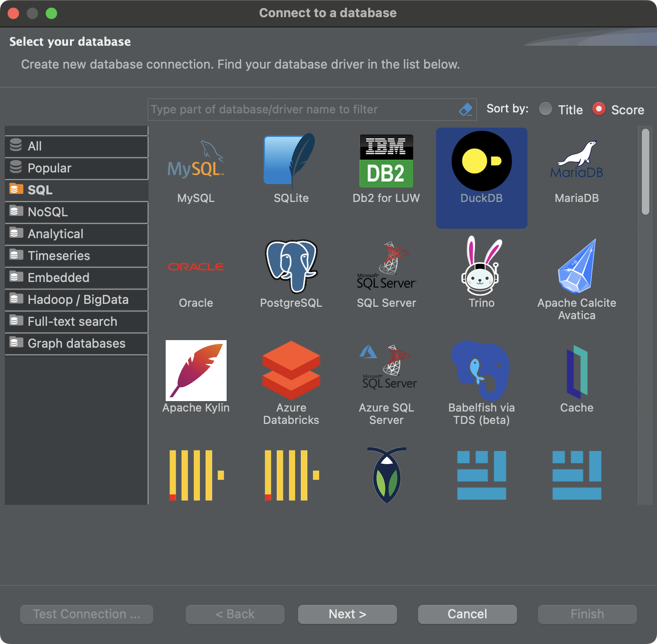Screen dimensions: 657x644
Task: Choose the Trino bunny icon
Action: (x=481, y=266)
